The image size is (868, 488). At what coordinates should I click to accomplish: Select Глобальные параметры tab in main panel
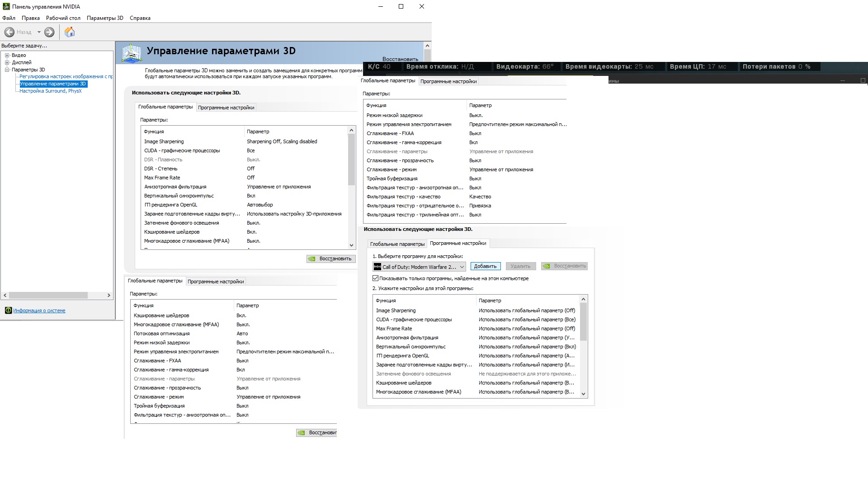[165, 107]
